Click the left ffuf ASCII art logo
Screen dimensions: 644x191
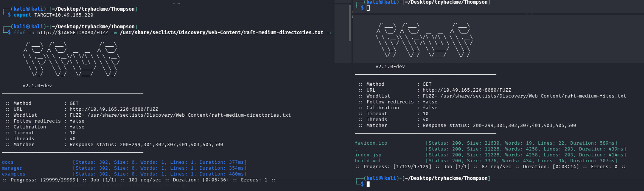(x=71, y=59)
